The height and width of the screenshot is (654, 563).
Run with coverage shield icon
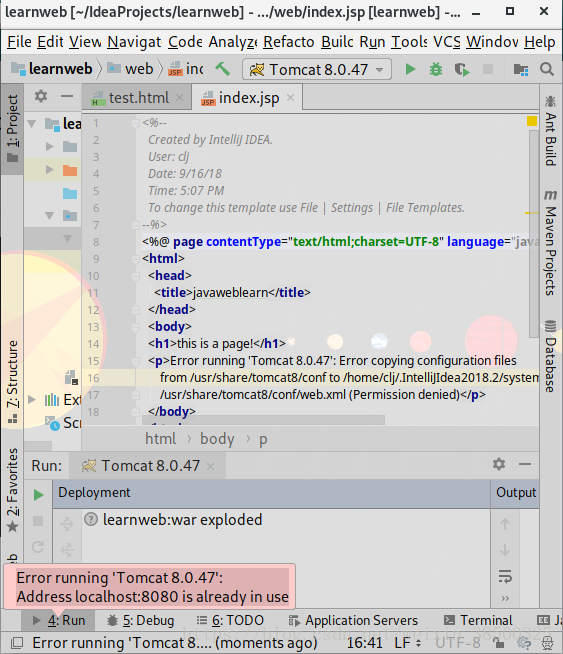[462, 69]
